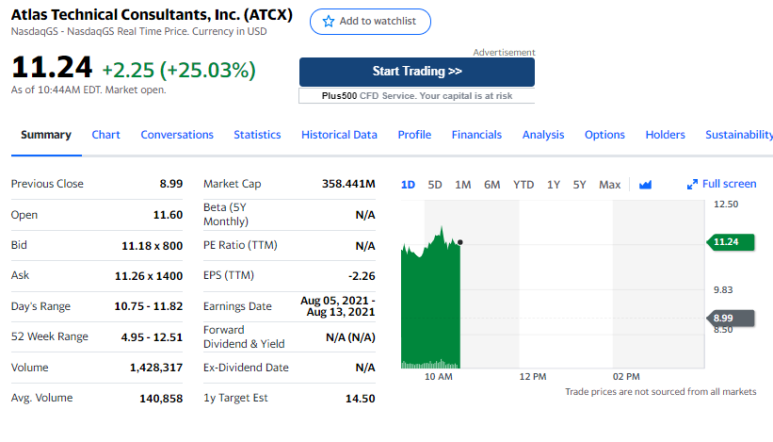Switch chart to 6M range
This screenshot has height=442, width=773.
492,185
